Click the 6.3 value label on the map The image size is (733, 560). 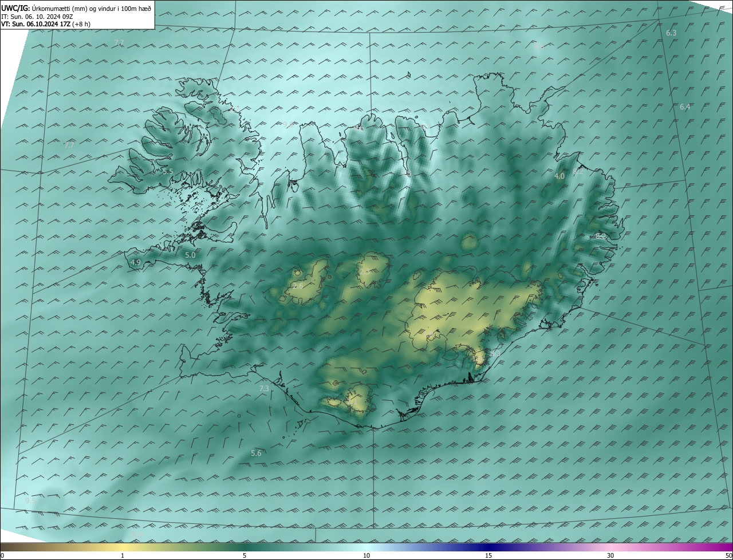click(x=671, y=33)
